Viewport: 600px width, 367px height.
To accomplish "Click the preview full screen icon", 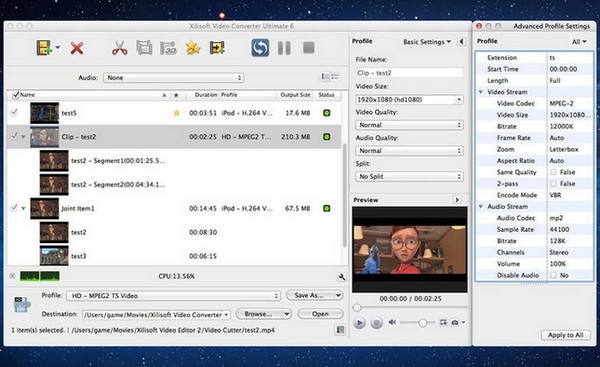I will point(443,323).
